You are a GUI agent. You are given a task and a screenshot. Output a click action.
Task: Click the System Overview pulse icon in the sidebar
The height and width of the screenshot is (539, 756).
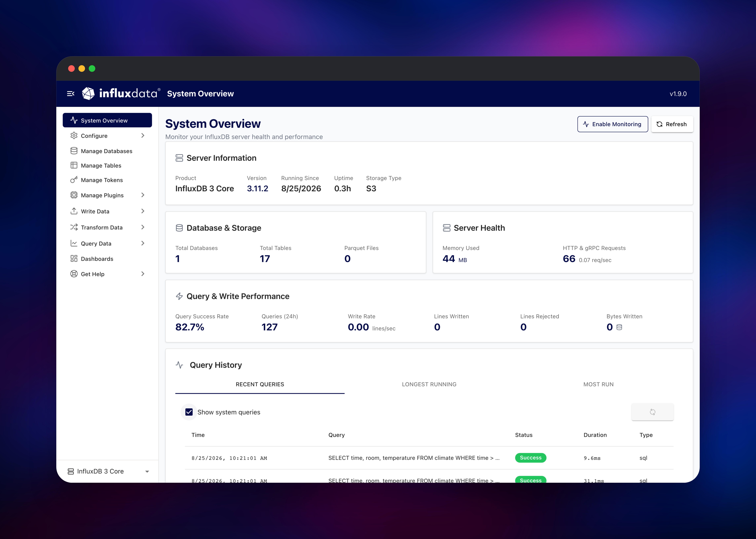point(74,120)
